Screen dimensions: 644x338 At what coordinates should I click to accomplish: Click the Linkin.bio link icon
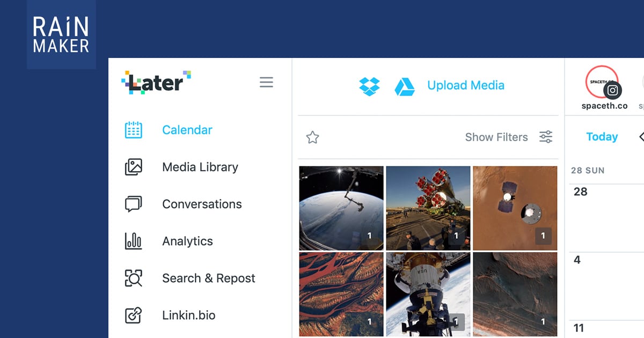133,315
